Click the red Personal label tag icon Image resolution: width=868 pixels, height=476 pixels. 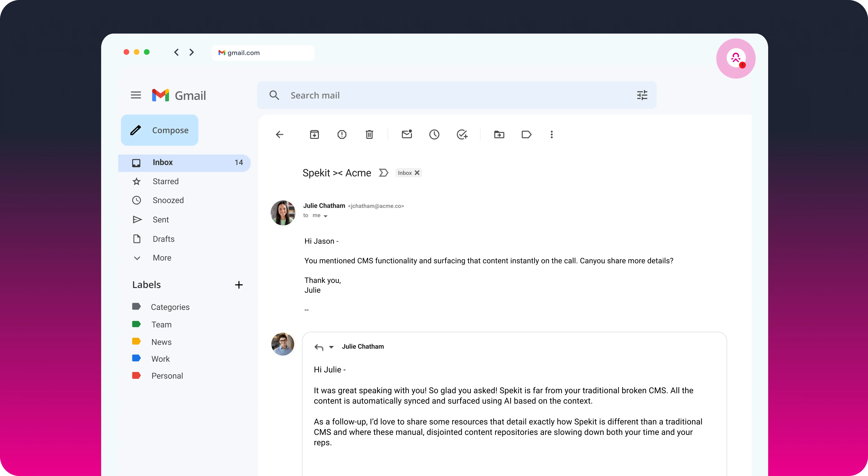[x=136, y=376]
